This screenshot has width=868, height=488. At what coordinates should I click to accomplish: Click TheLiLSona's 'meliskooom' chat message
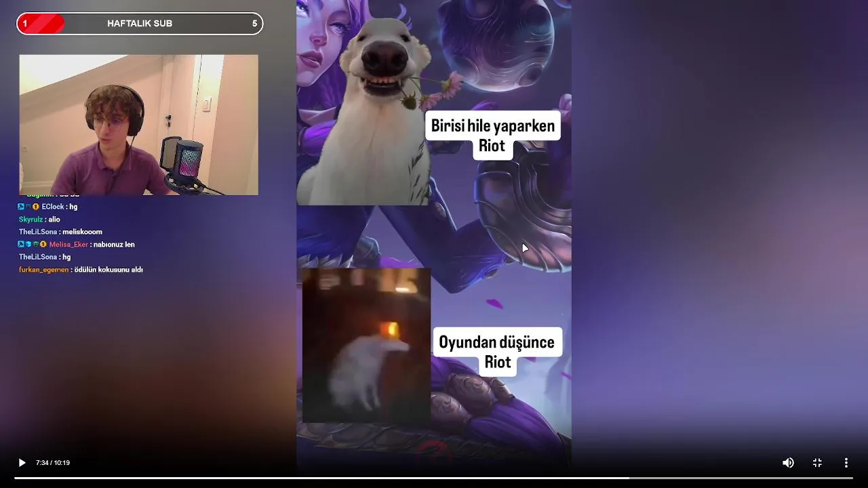tap(82, 232)
